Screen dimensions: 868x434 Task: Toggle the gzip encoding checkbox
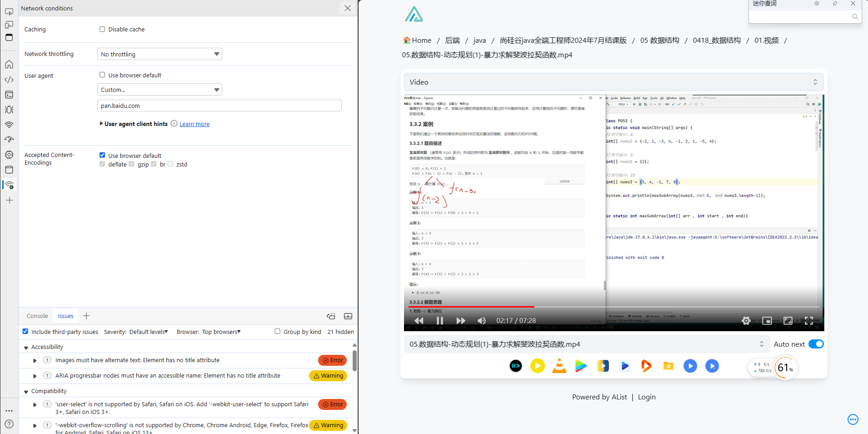point(131,164)
